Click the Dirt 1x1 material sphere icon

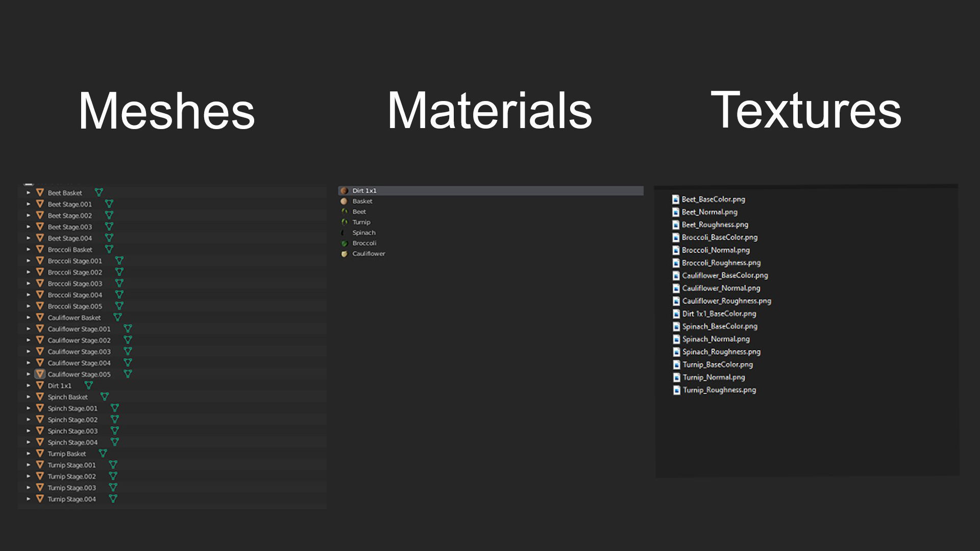(344, 191)
